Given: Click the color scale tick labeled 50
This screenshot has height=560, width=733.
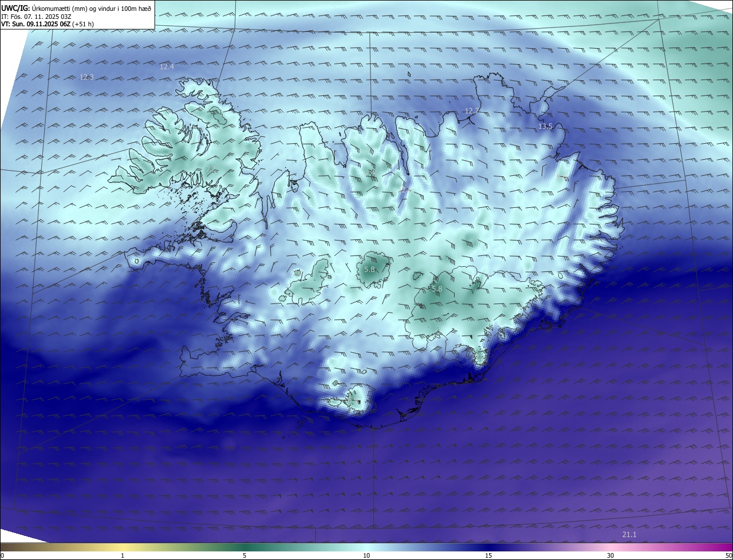Looking at the screenshot, I should 728,555.
